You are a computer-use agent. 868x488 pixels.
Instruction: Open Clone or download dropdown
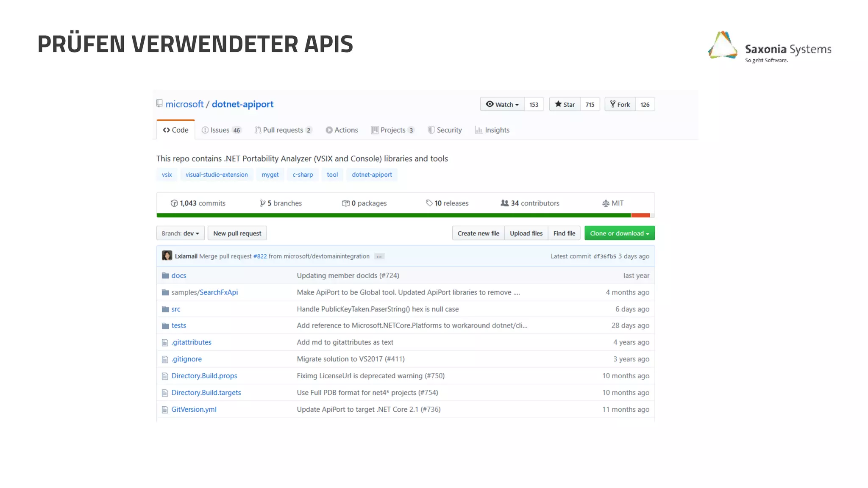[620, 233]
